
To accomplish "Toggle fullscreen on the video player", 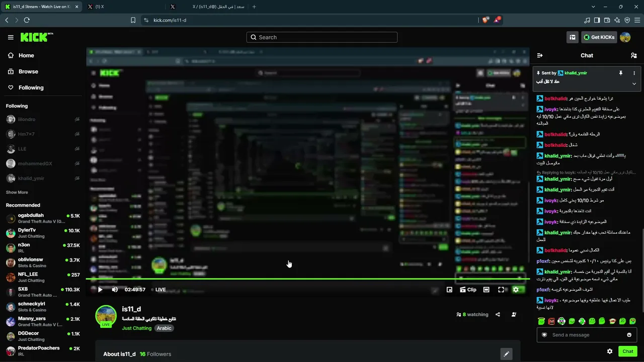I will (x=501, y=290).
